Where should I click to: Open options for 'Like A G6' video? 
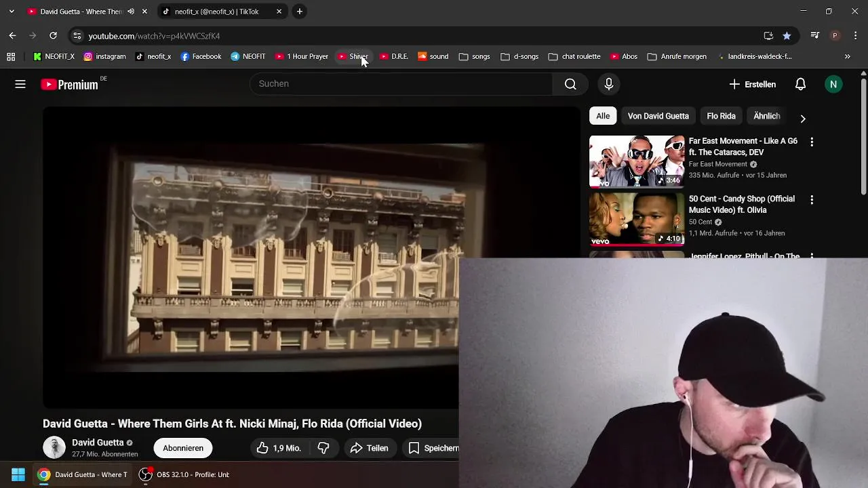[x=812, y=142]
